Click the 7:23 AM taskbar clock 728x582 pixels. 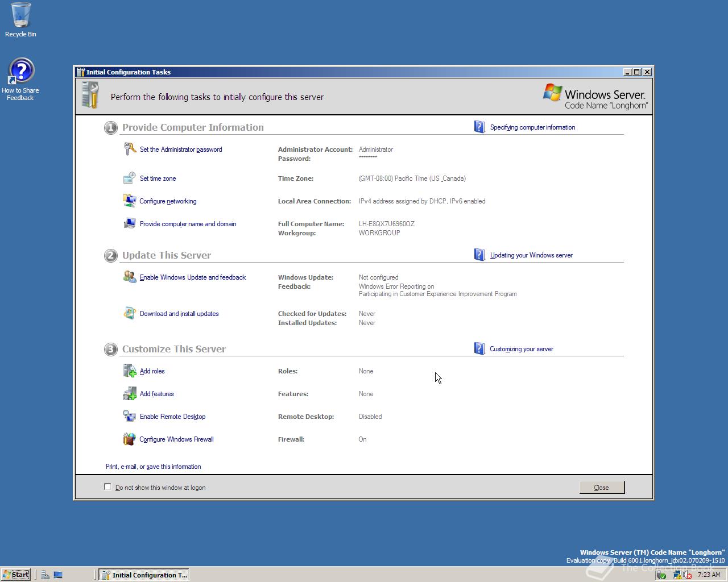(x=709, y=575)
